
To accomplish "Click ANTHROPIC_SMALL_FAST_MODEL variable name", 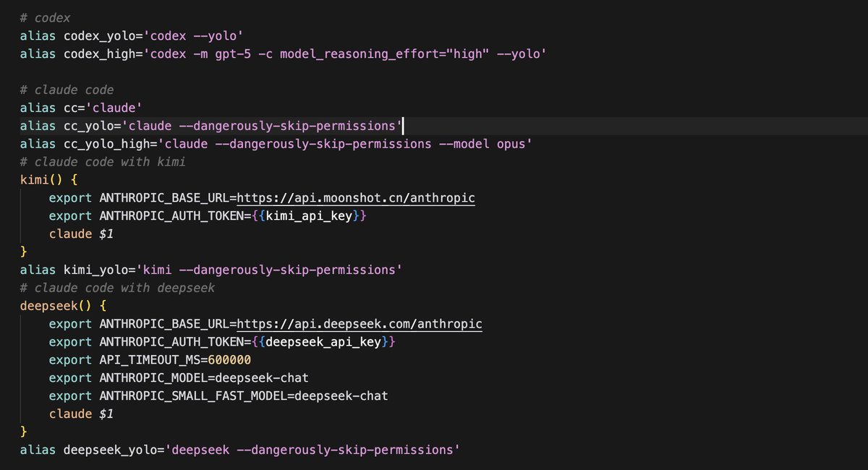I will click(193, 396).
